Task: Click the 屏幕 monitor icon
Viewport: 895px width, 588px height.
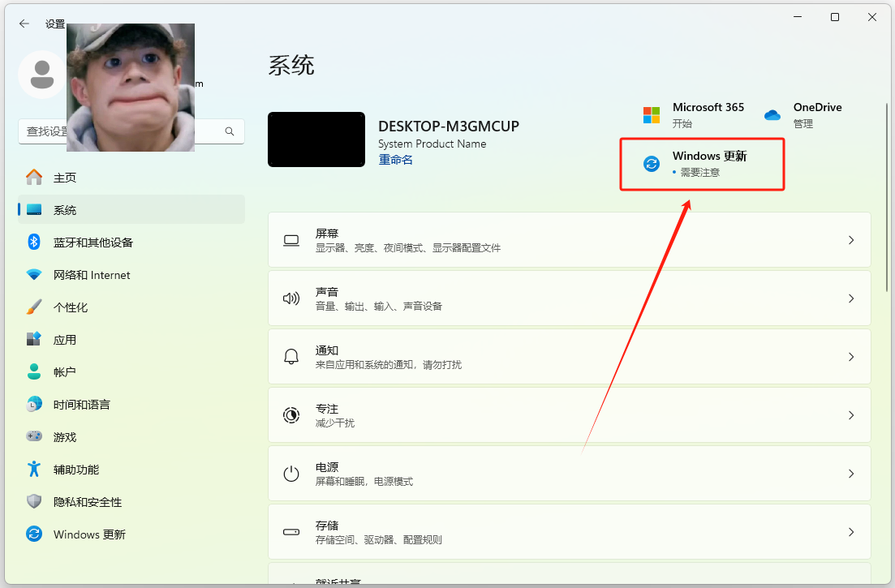Action: tap(291, 240)
